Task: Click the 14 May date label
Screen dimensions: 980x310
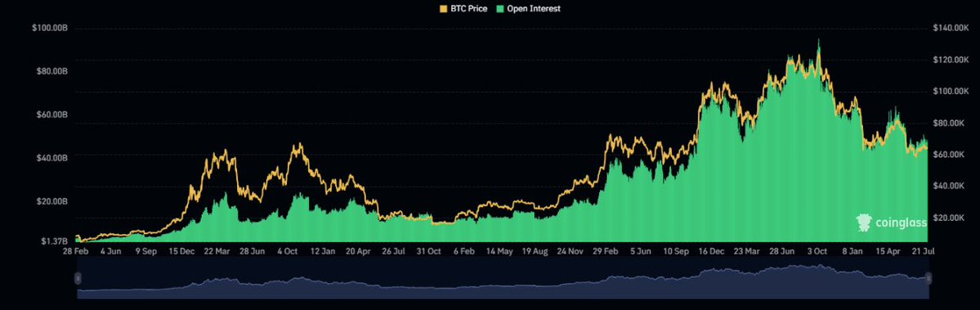Action: [x=500, y=251]
